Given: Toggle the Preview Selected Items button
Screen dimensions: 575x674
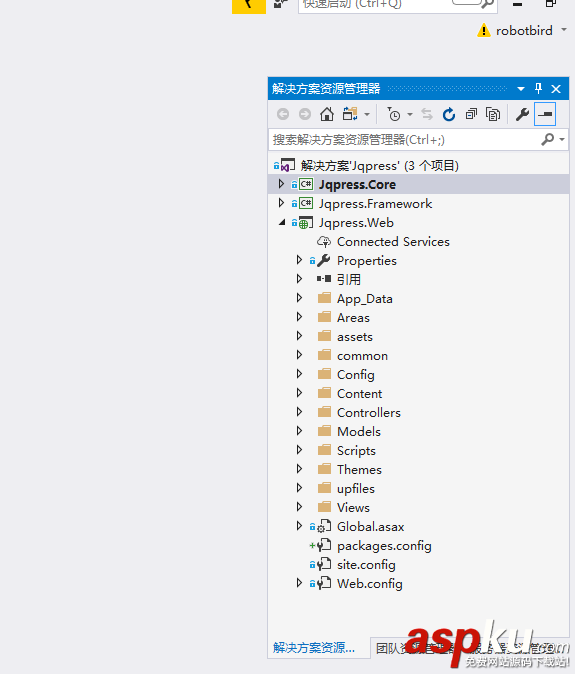Looking at the screenshot, I should (x=545, y=114).
